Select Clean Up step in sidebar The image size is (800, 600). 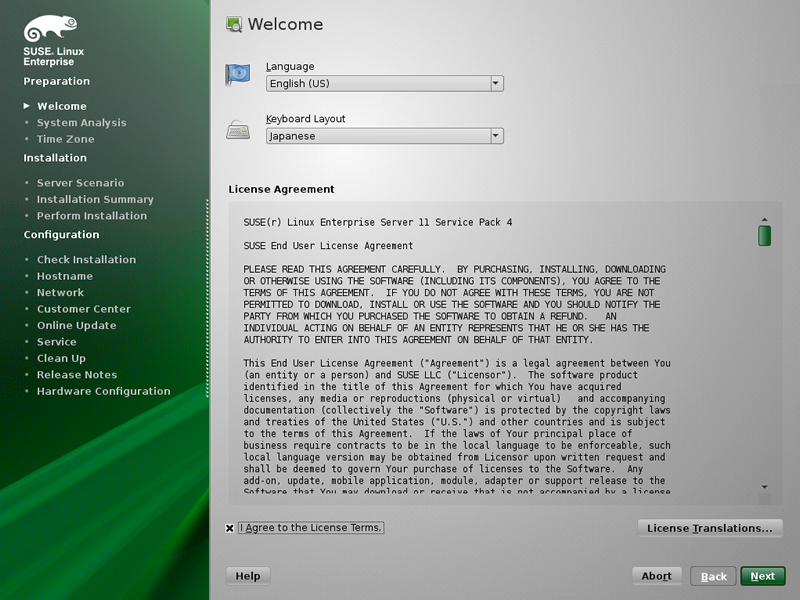click(x=61, y=358)
